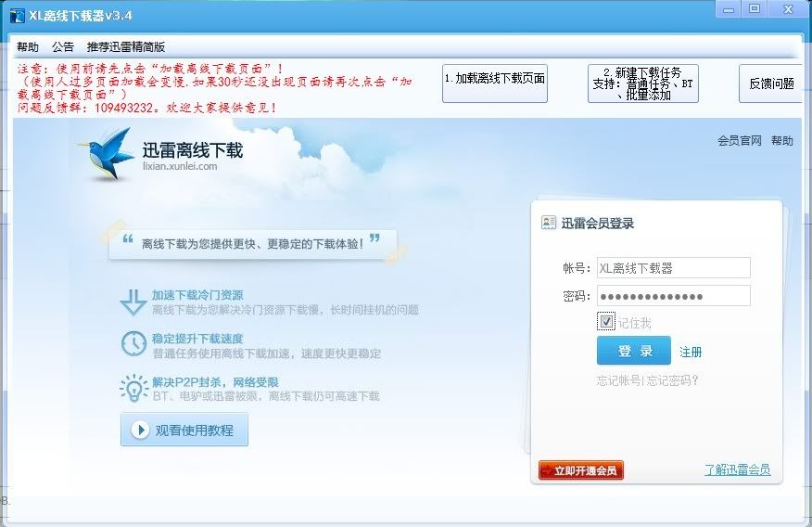Focus the 帐号 input field
This screenshot has width=812, height=527.
673,268
